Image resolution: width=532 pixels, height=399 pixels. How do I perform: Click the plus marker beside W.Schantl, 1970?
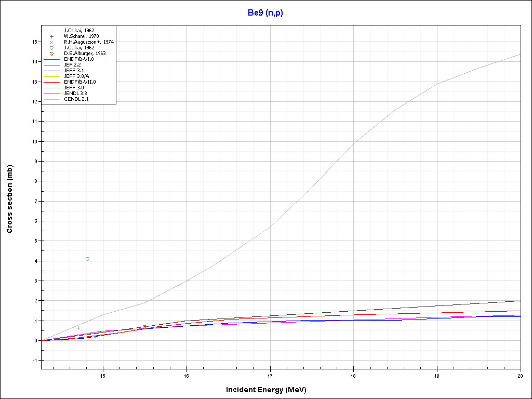(51, 36)
